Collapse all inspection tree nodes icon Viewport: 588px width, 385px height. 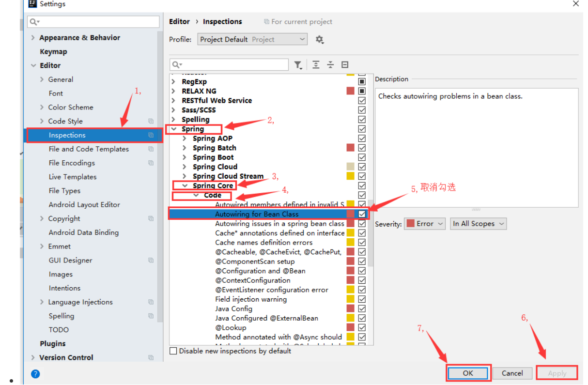click(330, 64)
